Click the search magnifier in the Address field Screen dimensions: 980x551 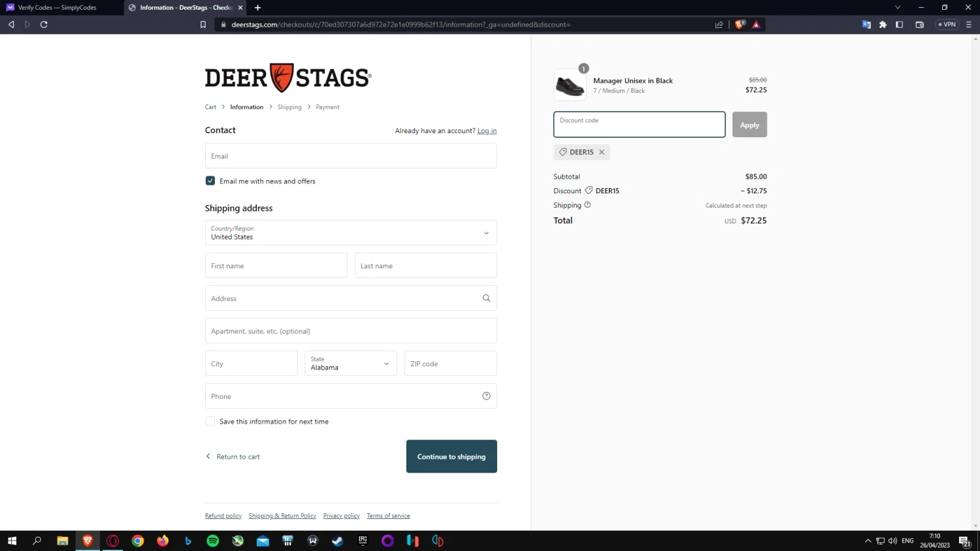click(486, 298)
